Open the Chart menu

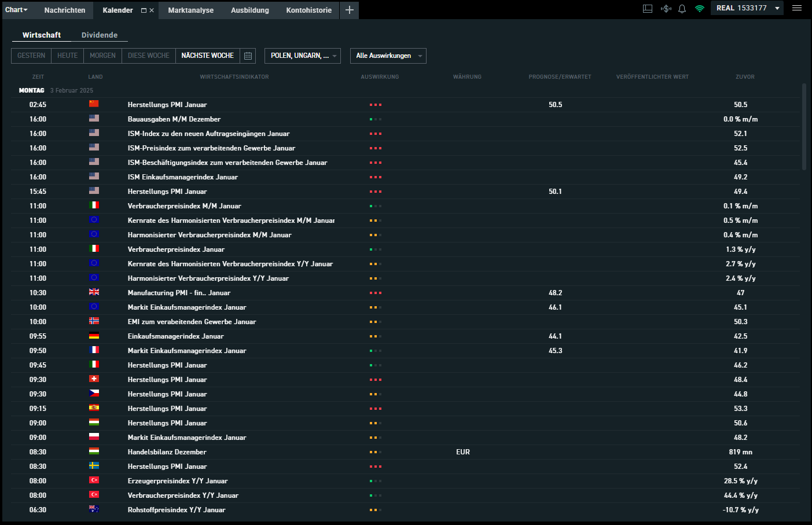(16, 10)
